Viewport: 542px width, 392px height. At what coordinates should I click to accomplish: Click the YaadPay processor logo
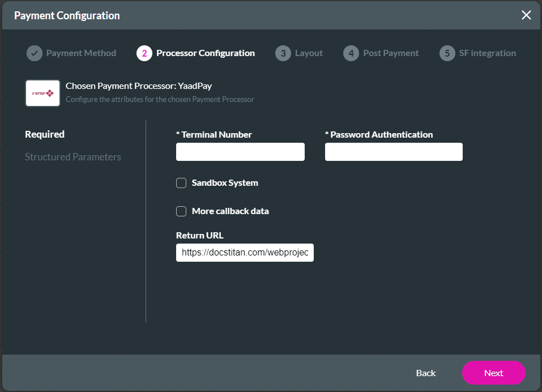tap(42, 93)
